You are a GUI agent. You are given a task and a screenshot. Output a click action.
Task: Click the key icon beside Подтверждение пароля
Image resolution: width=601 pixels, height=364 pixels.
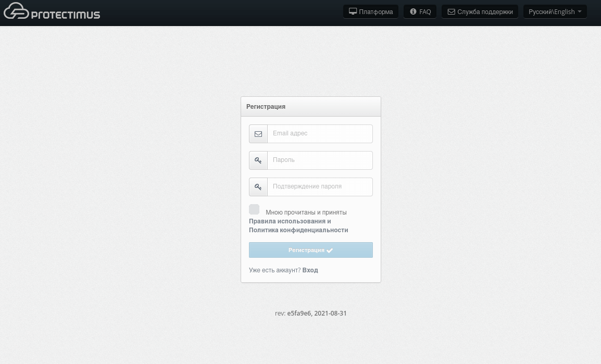pos(258,187)
